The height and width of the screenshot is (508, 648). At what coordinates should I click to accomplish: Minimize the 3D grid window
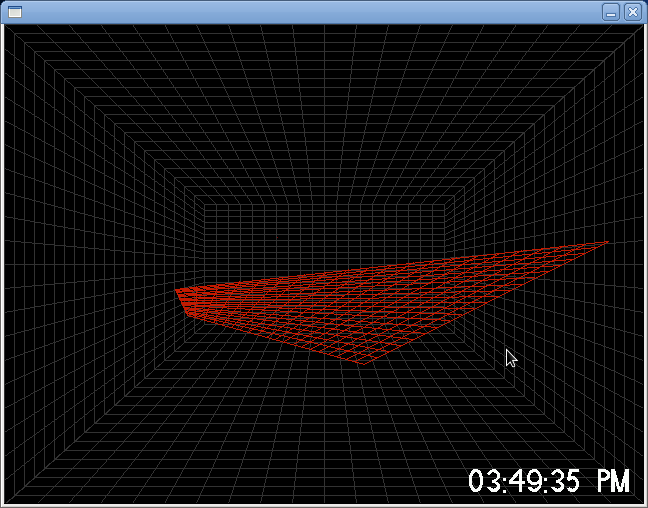[611, 12]
